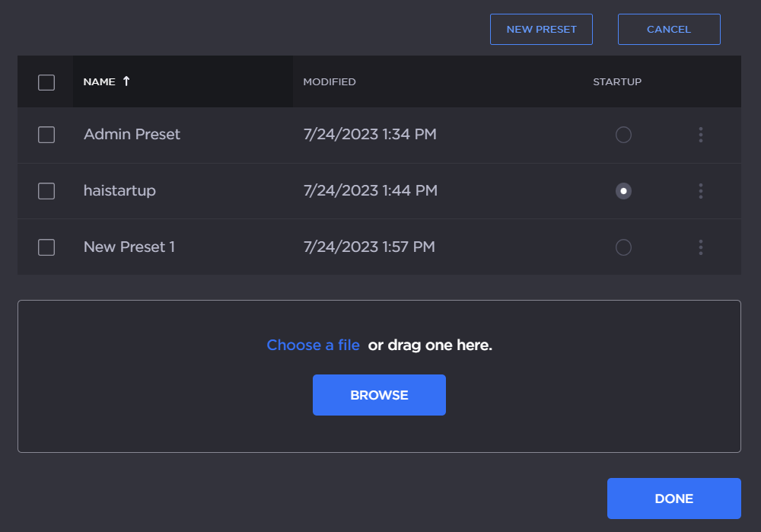Viewport: 761px width, 532px height.
Task: Click the Name column sort arrow
Action: coord(126,81)
